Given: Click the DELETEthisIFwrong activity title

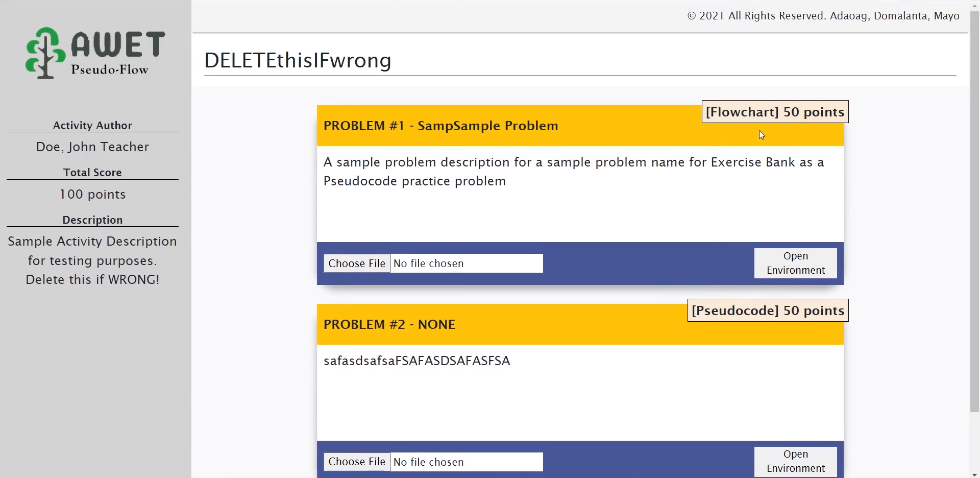Looking at the screenshot, I should tap(298, 60).
